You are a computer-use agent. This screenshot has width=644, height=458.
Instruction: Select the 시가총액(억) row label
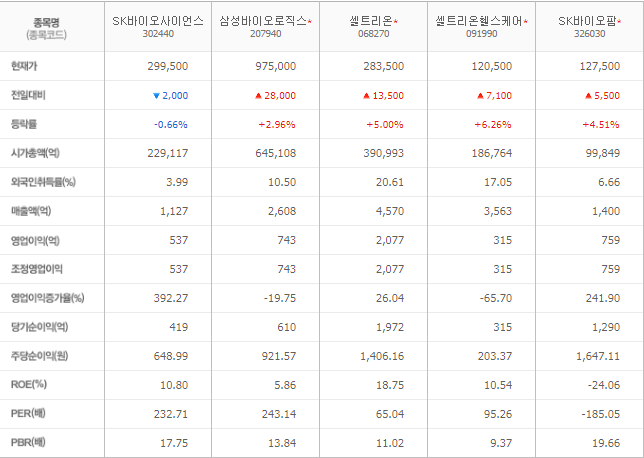(x=35, y=153)
